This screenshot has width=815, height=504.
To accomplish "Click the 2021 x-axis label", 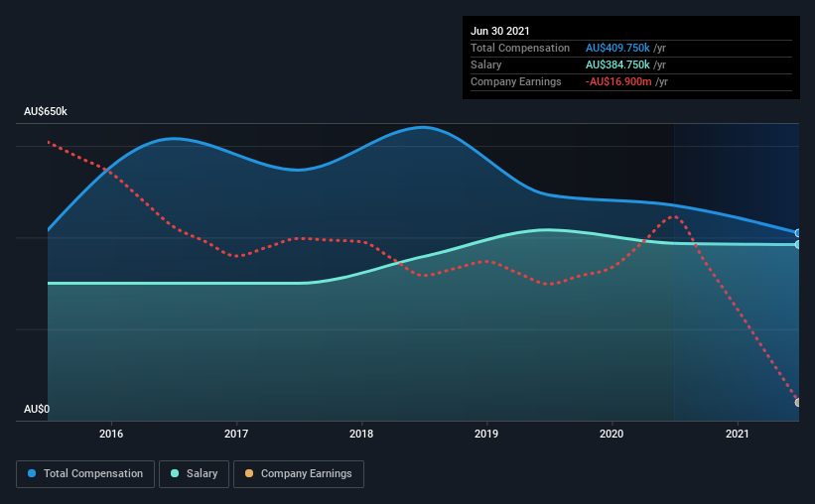I will tap(737, 434).
